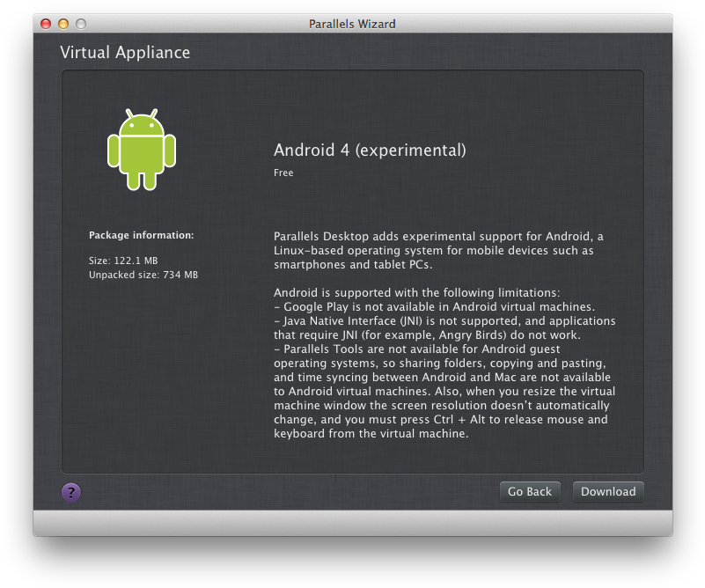
Task: Click the Unpacked size: 734 MB text
Action: 143,275
